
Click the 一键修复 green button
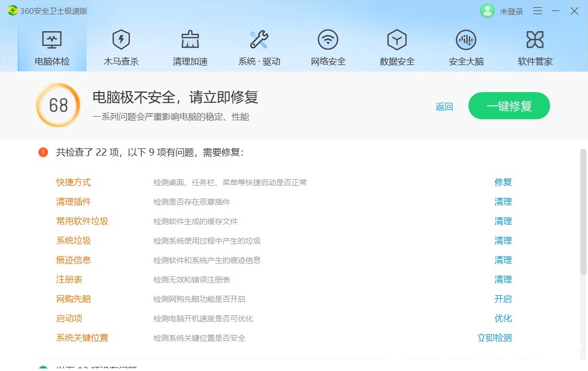point(509,106)
